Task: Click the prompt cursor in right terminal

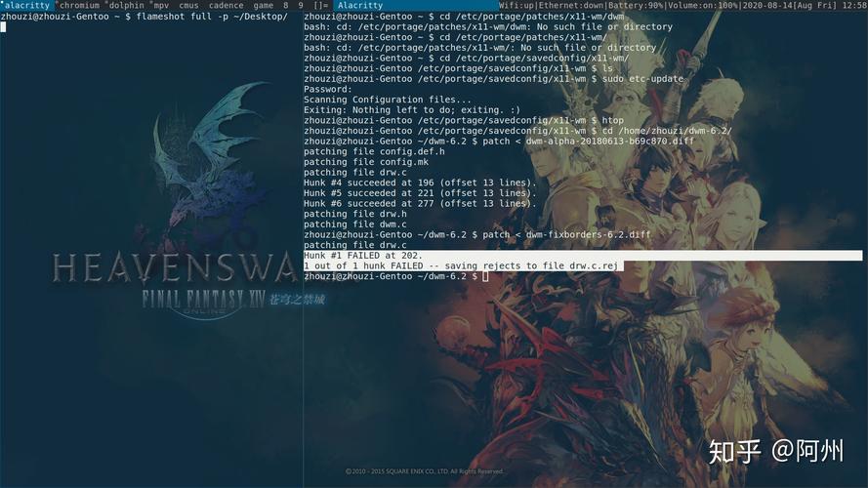Action: coord(485,276)
